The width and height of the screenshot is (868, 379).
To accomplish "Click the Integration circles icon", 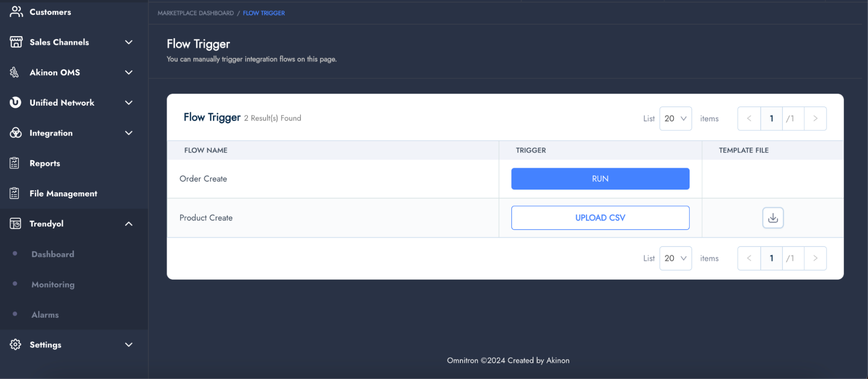I will pos(16,133).
